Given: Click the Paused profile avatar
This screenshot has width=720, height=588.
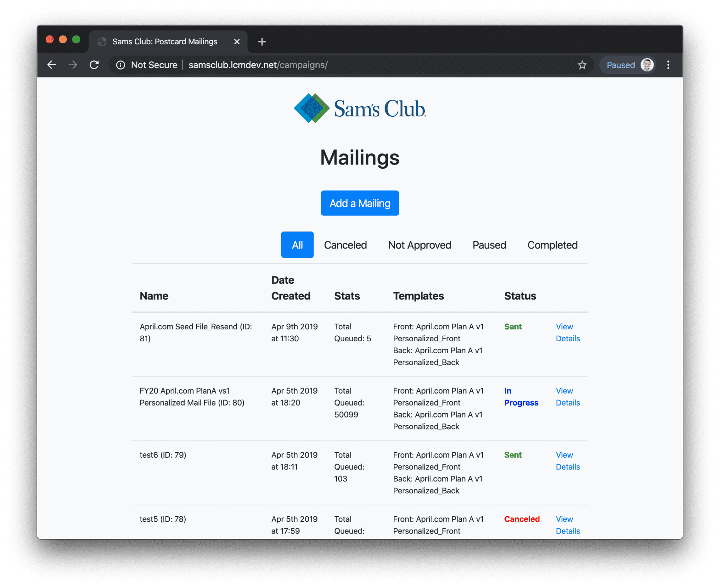Looking at the screenshot, I should pyautogui.click(x=647, y=65).
